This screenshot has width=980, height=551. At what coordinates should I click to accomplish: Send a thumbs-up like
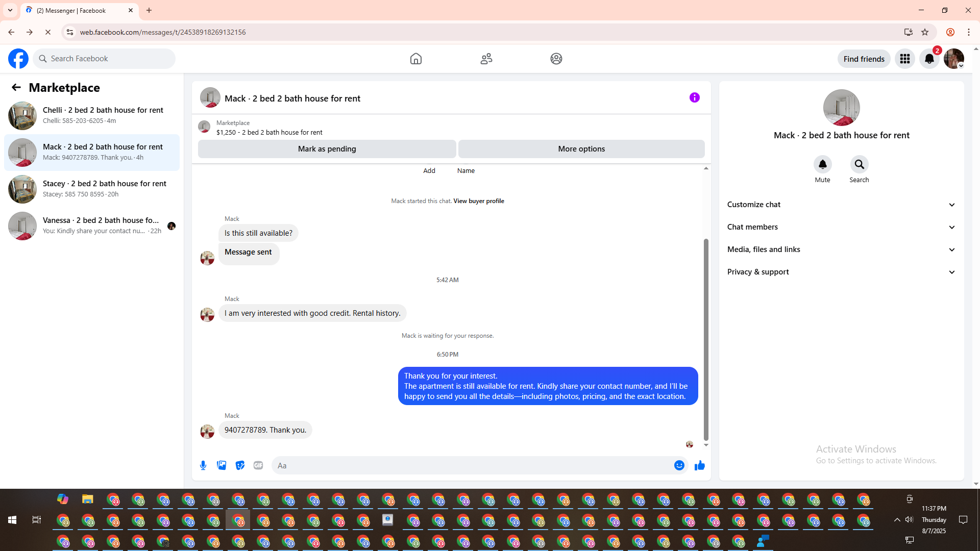coord(699,465)
